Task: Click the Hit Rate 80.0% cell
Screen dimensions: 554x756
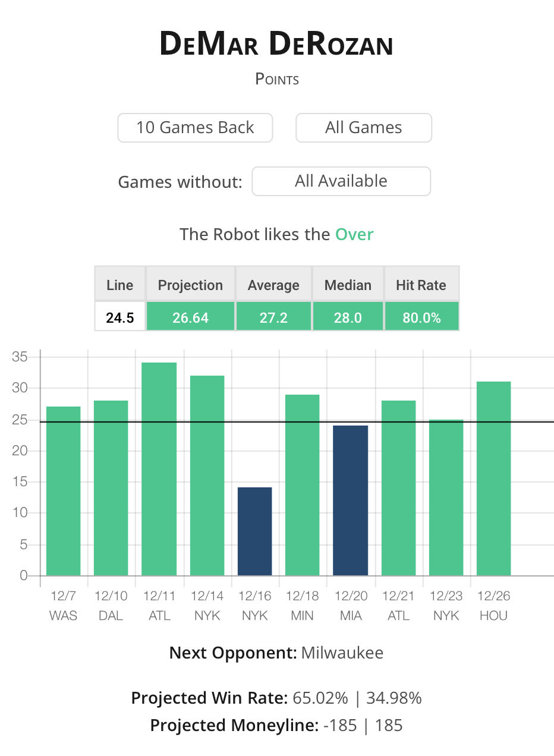Action: click(422, 317)
